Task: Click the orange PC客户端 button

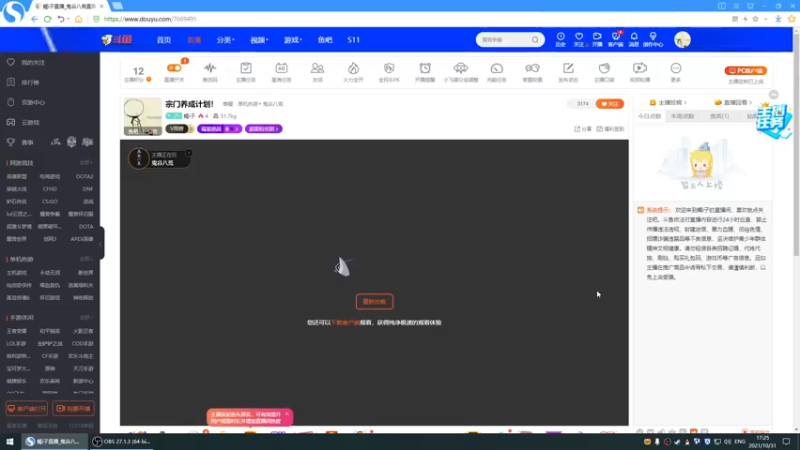Action: point(746,70)
